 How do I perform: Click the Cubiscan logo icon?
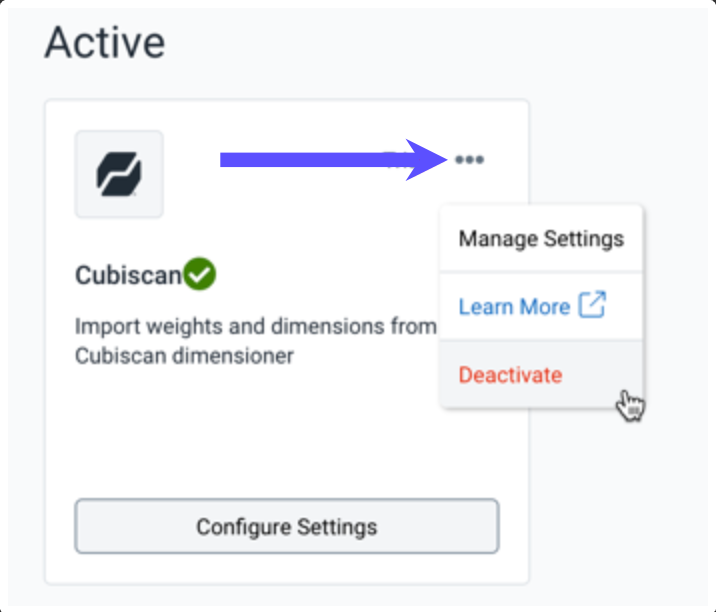click(x=119, y=175)
